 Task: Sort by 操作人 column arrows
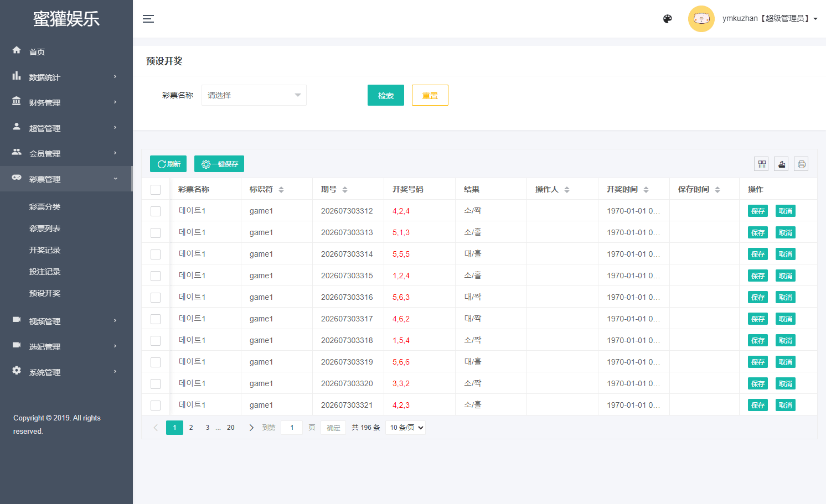567,190
